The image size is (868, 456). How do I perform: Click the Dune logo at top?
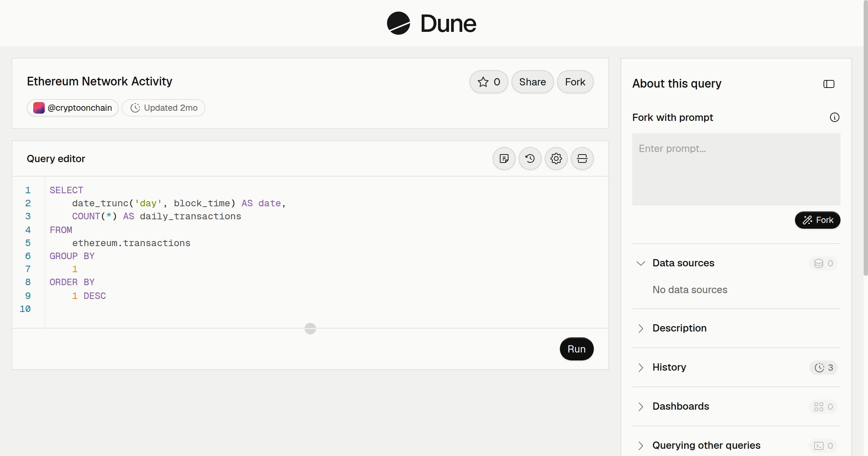pos(431,23)
